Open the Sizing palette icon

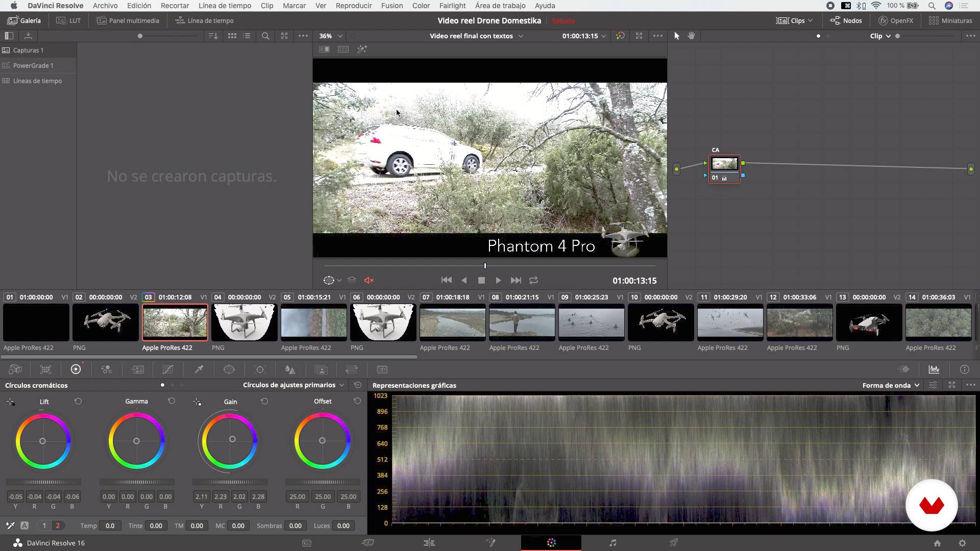pyautogui.click(x=352, y=369)
